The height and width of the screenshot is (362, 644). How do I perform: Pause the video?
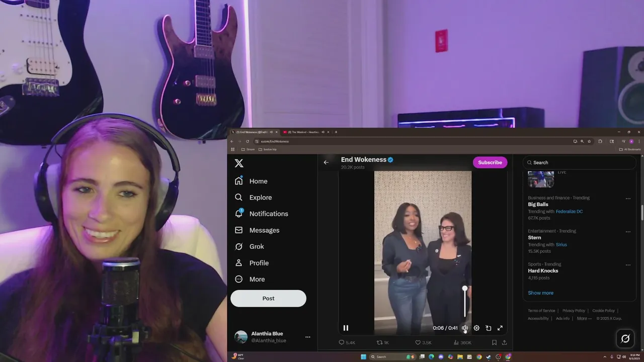click(x=346, y=328)
